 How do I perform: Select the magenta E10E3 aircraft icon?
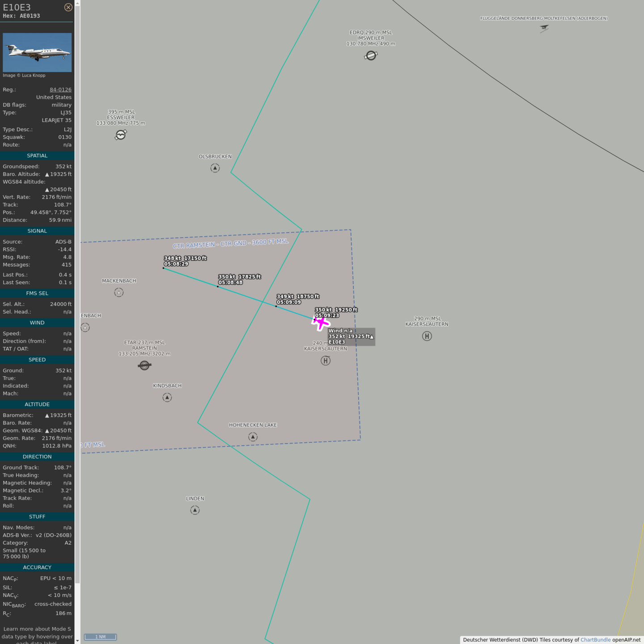321,322
